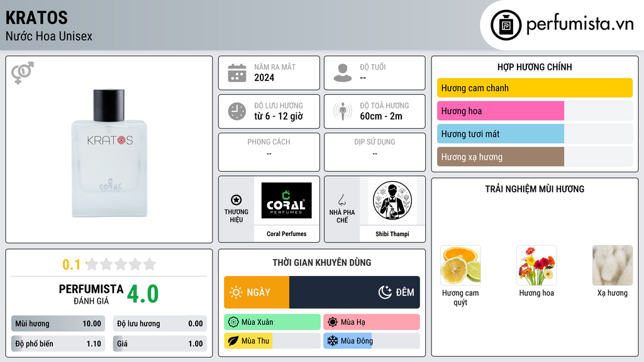Click the leaf icon next to Mùa Thu
This screenshot has height=362, width=644.
coord(233,341)
